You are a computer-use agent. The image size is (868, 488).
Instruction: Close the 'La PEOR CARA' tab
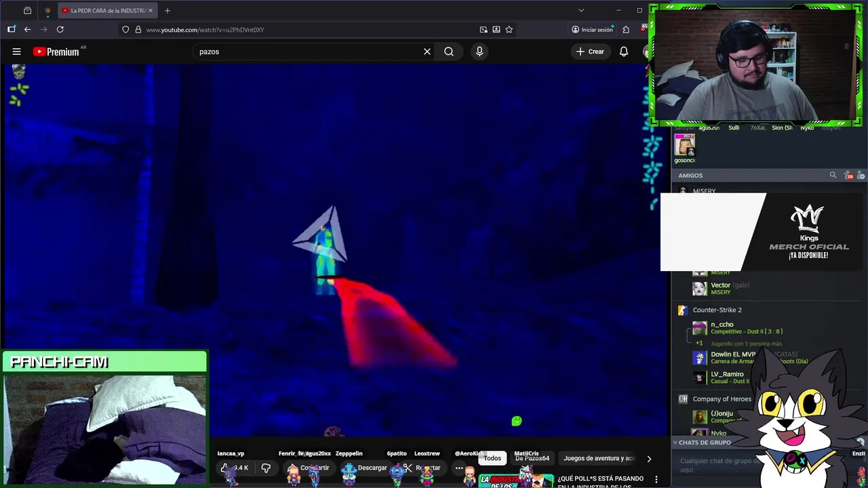[151, 10]
